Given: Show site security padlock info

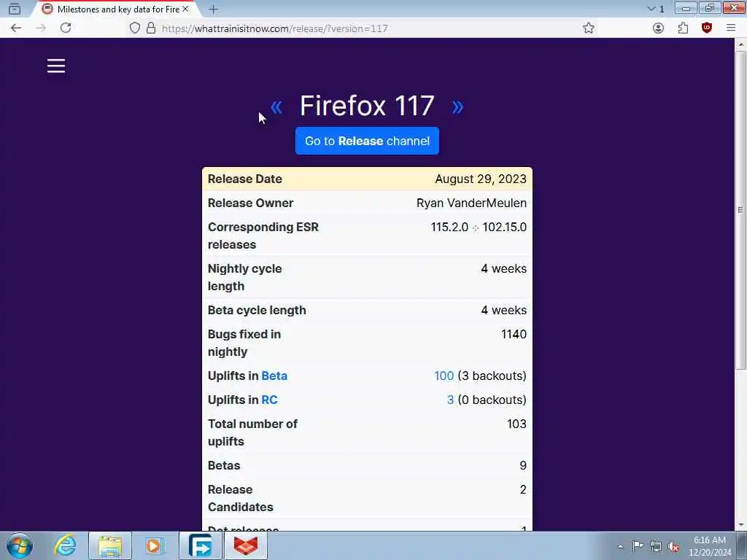Looking at the screenshot, I should 151,28.
